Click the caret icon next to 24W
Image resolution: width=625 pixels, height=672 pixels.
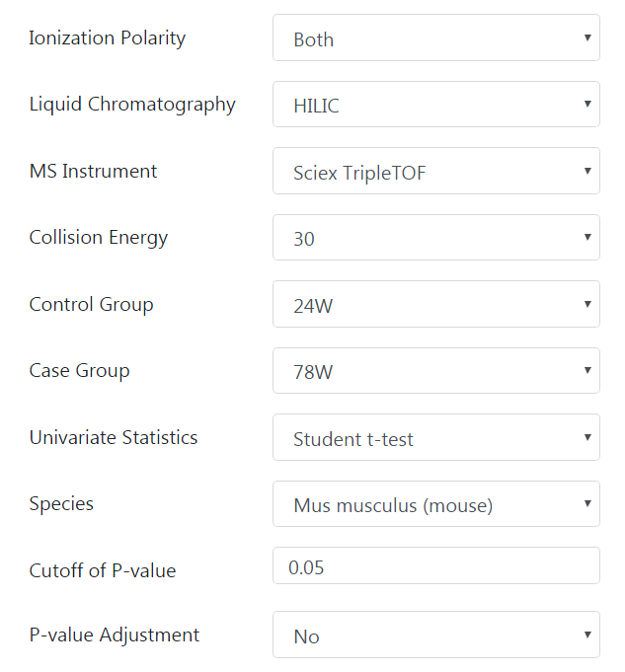point(587,304)
